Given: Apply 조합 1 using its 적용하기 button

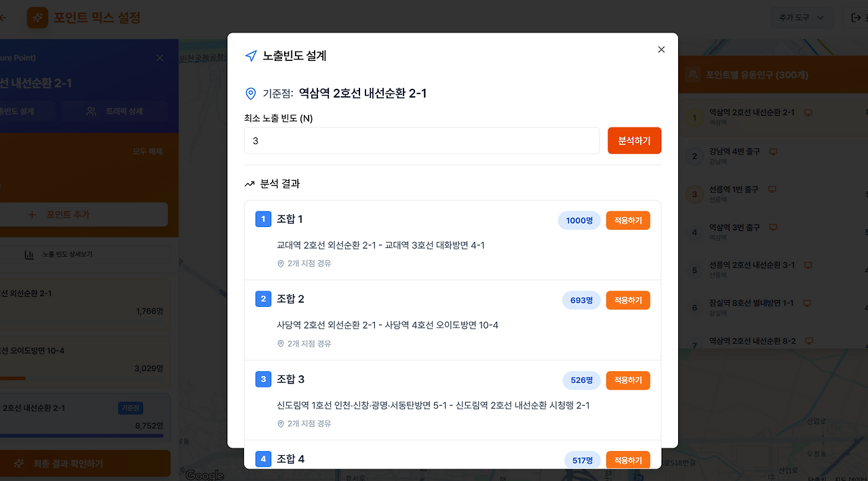Looking at the screenshot, I should [627, 220].
